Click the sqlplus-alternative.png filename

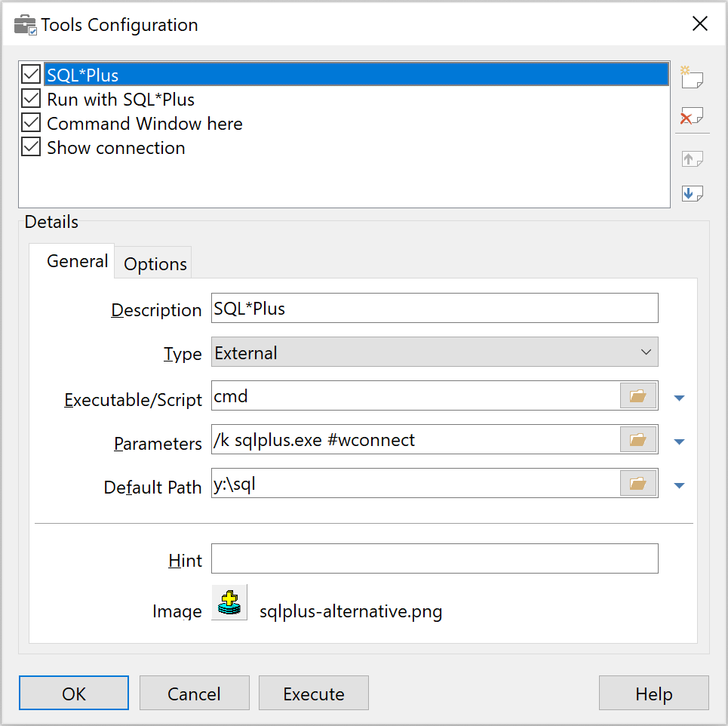pyautogui.click(x=351, y=611)
